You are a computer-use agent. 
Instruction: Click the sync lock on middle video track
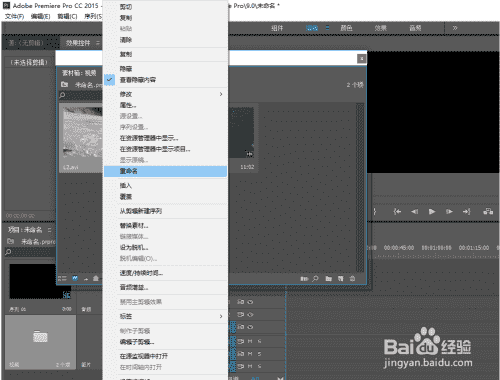pos(241,314)
